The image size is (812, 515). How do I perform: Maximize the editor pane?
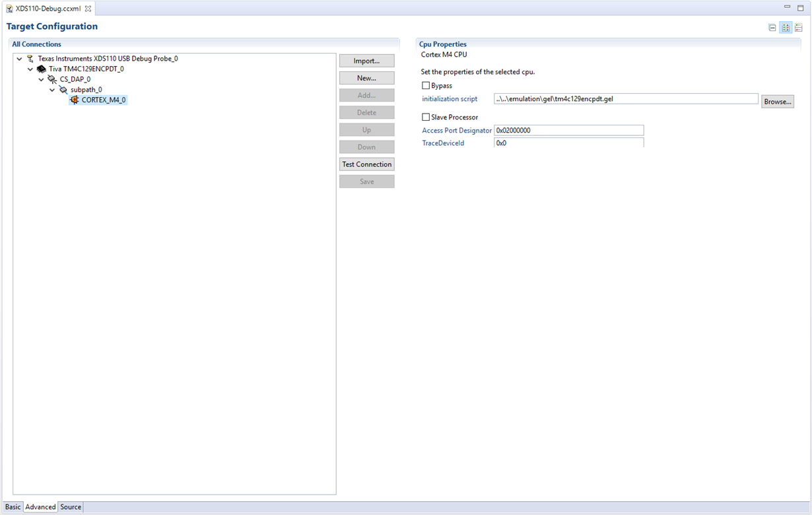pyautogui.click(x=800, y=7)
